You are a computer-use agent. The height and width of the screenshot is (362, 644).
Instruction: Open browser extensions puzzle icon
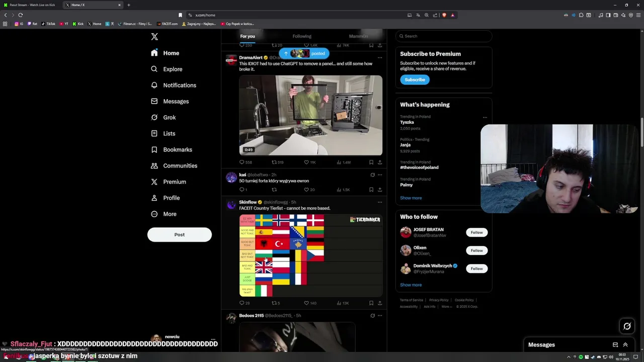click(581, 15)
